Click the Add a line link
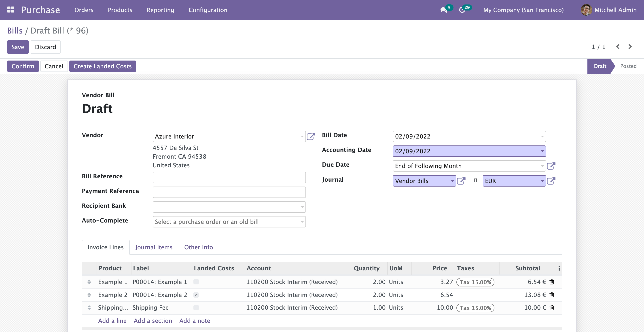The height and width of the screenshot is (332, 644). [112, 321]
